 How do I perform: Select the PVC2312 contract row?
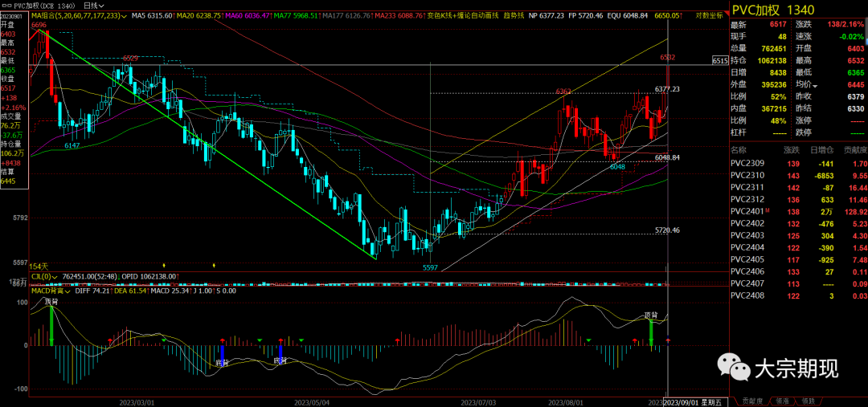[x=798, y=200]
